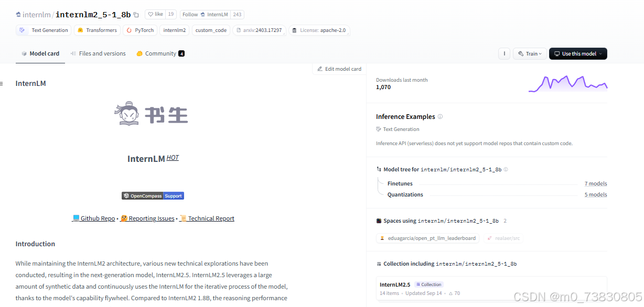Switch to Model card tab
This screenshot has width=644, height=307.
click(40, 53)
